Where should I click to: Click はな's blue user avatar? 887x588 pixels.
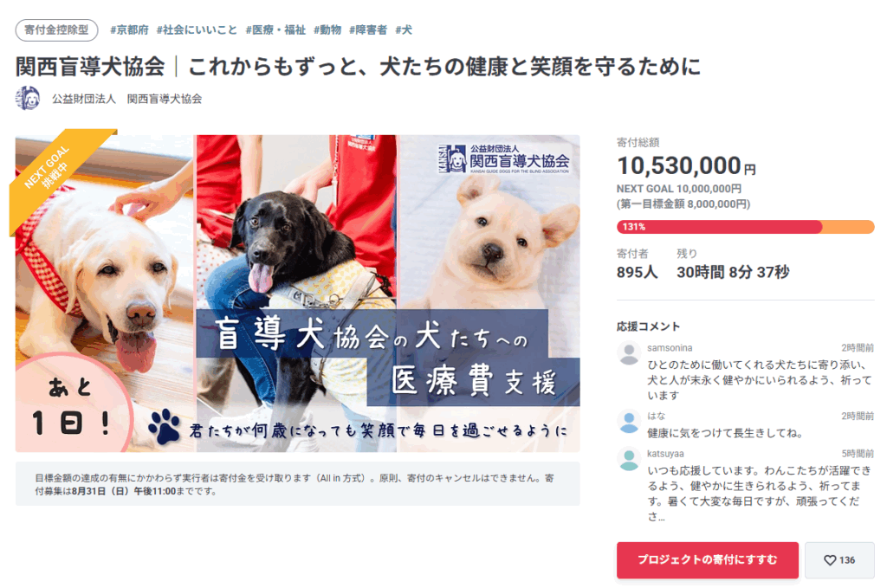[x=629, y=422]
